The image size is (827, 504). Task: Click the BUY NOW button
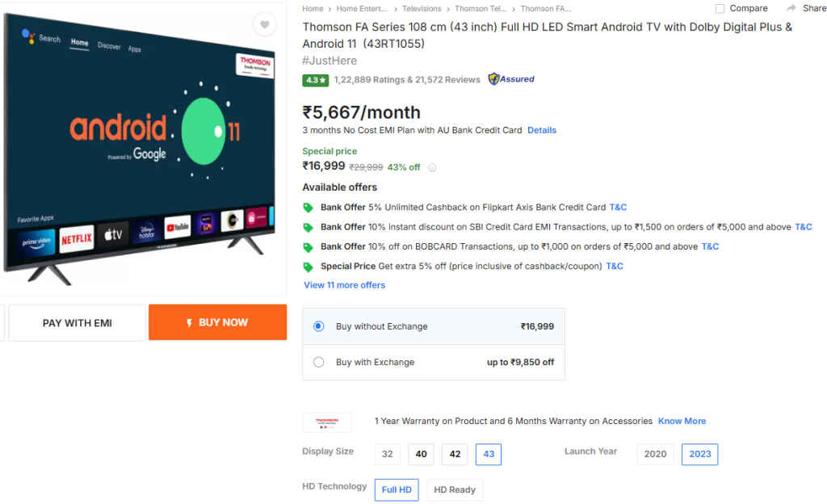tap(217, 321)
